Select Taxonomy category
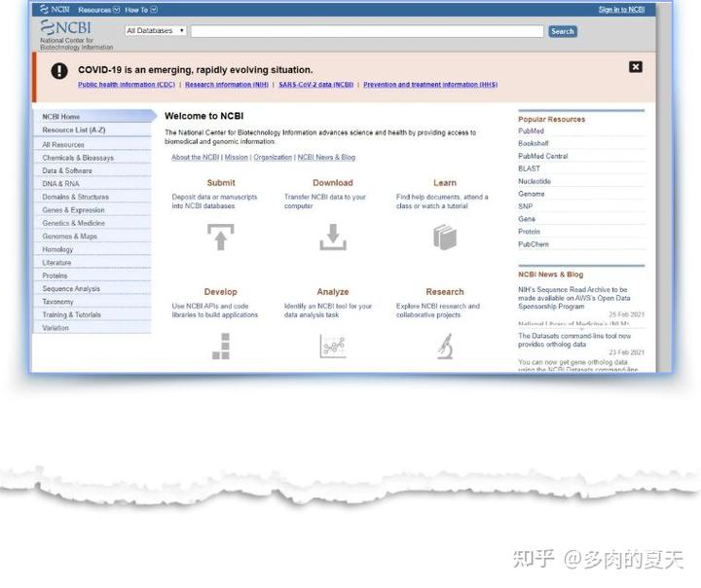This screenshot has width=701, height=588. 92,302
